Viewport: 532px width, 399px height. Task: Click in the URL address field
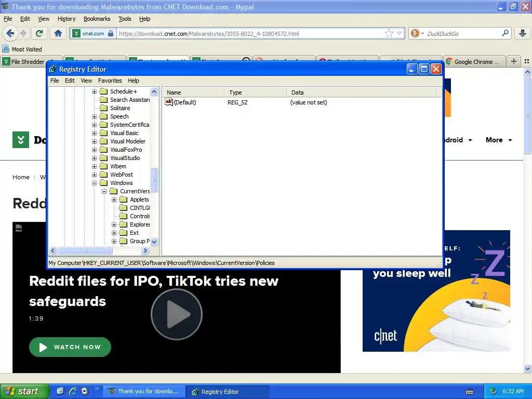coord(251,33)
